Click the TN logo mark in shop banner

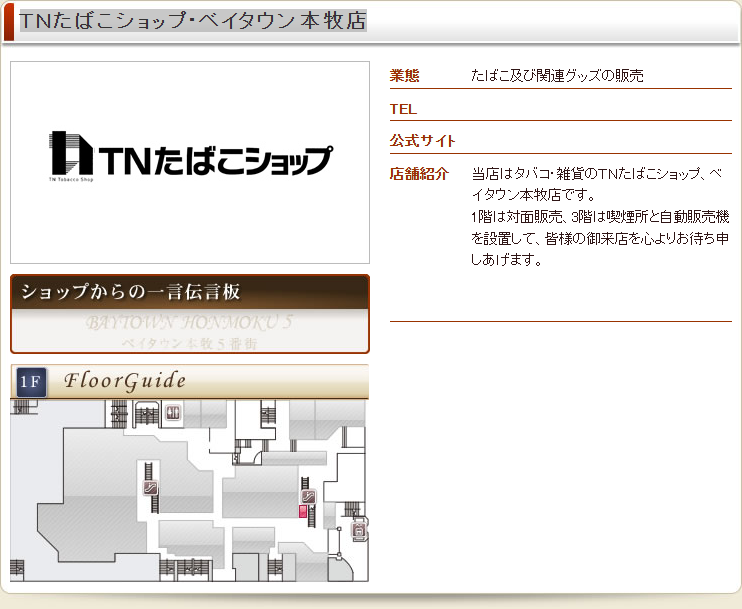pos(70,157)
